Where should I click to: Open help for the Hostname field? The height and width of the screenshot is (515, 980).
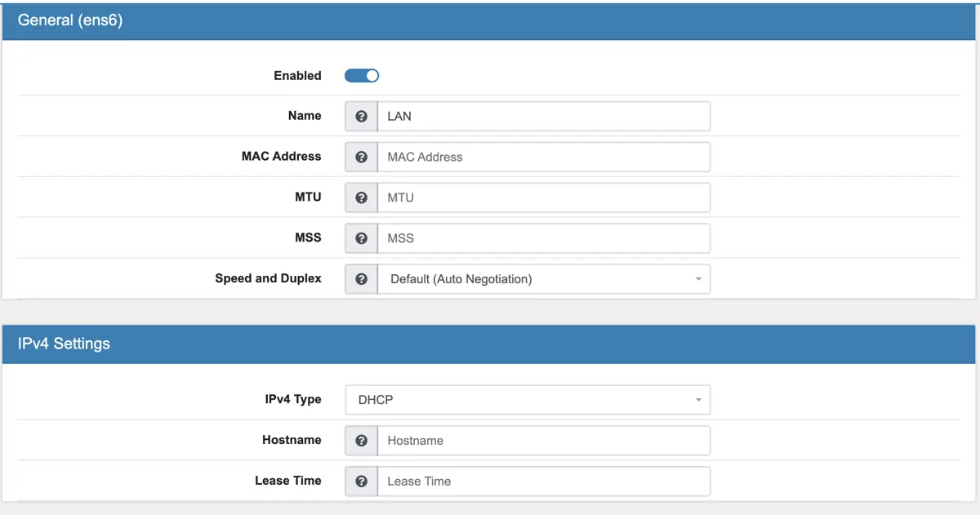(360, 440)
